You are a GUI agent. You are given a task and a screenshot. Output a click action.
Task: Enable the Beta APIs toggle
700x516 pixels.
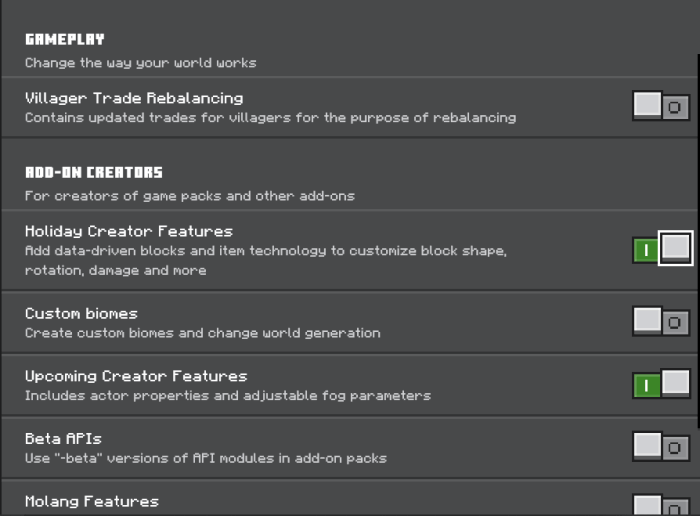[661, 446]
